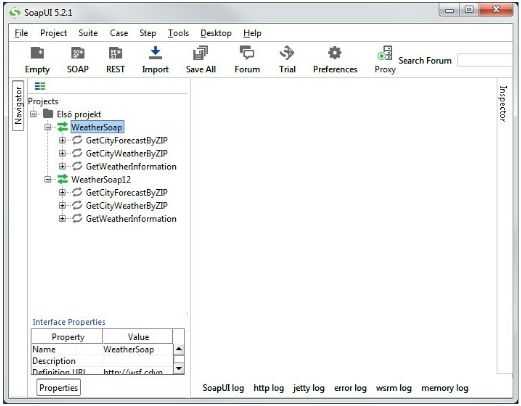Toggle the Inspector side tab
The width and height of the screenshot is (521, 406).
(x=503, y=103)
